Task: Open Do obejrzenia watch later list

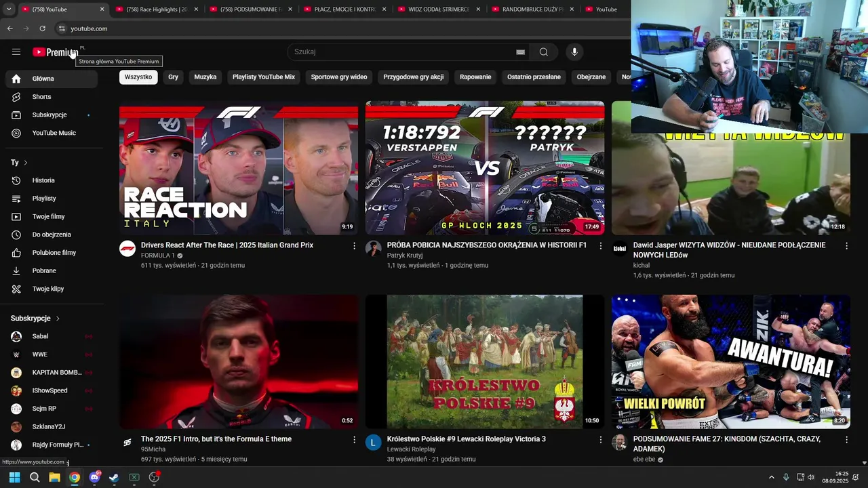Action: [x=52, y=235]
